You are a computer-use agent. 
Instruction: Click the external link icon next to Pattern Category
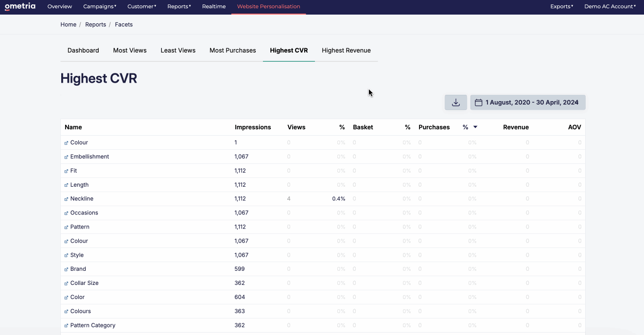point(67,326)
